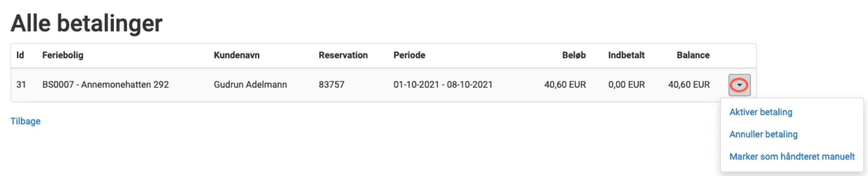The width and height of the screenshot is (868, 176).
Task: Select 'Aktiver betaling' from the menu
Action: tap(761, 112)
